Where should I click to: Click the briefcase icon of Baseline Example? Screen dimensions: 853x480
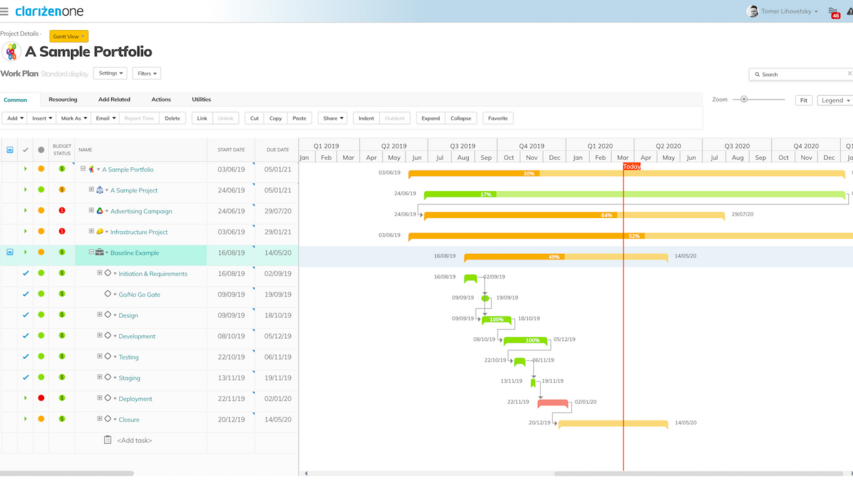(x=100, y=253)
